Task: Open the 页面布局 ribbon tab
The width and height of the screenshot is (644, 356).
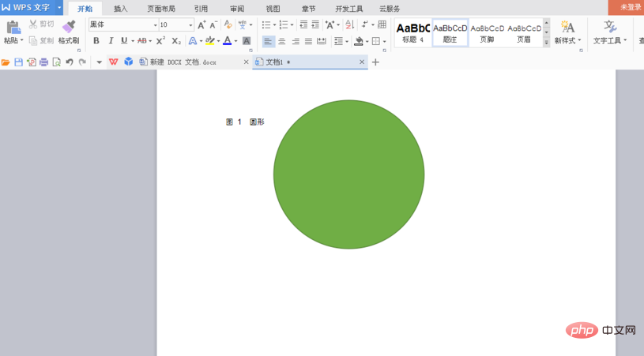Action: click(x=161, y=9)
